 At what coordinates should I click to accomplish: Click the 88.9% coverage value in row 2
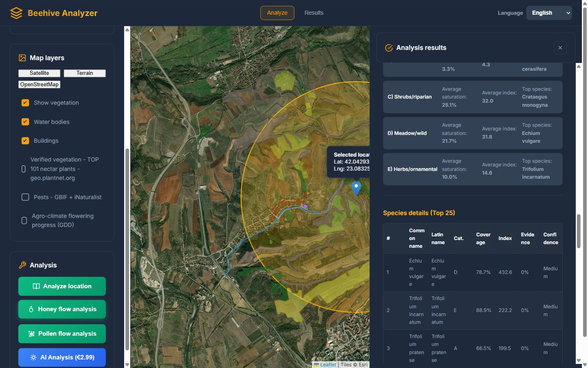click(x=483, y=310)
